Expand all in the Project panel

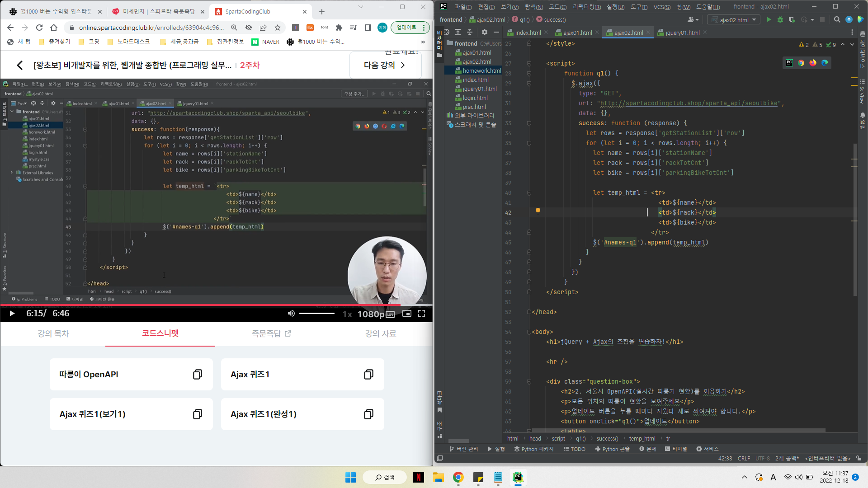tap(458, 33)
